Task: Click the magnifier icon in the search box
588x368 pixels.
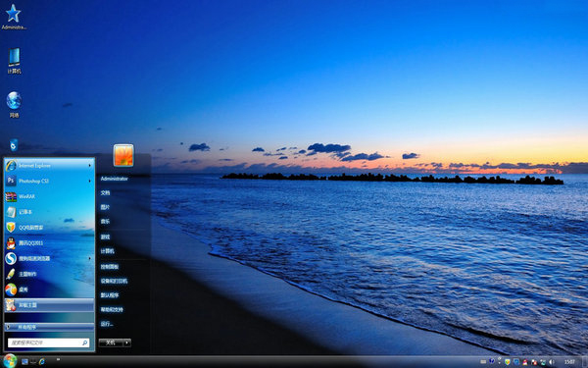Action: 84,342
